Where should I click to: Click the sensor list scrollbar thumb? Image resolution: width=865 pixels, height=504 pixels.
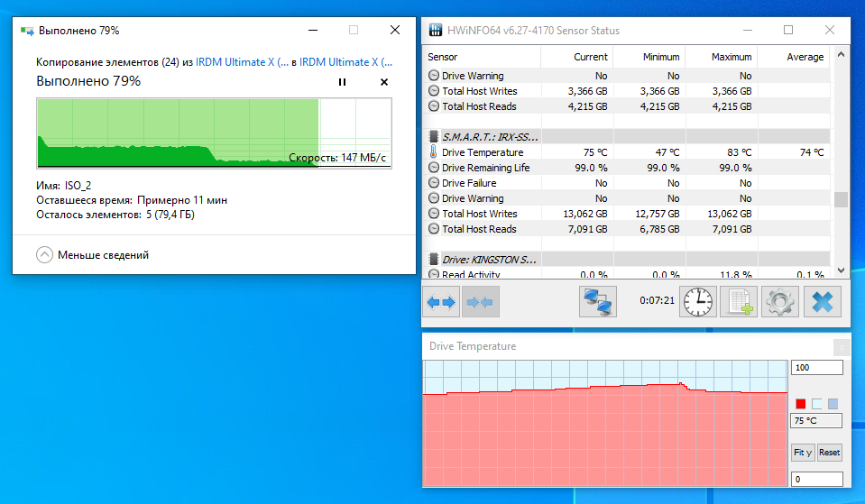pyautogui.click(x=841, y=199)
